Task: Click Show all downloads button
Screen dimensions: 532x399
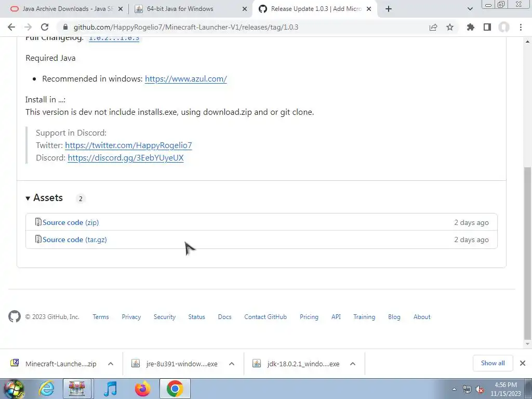Action: [x=493, y=363]
